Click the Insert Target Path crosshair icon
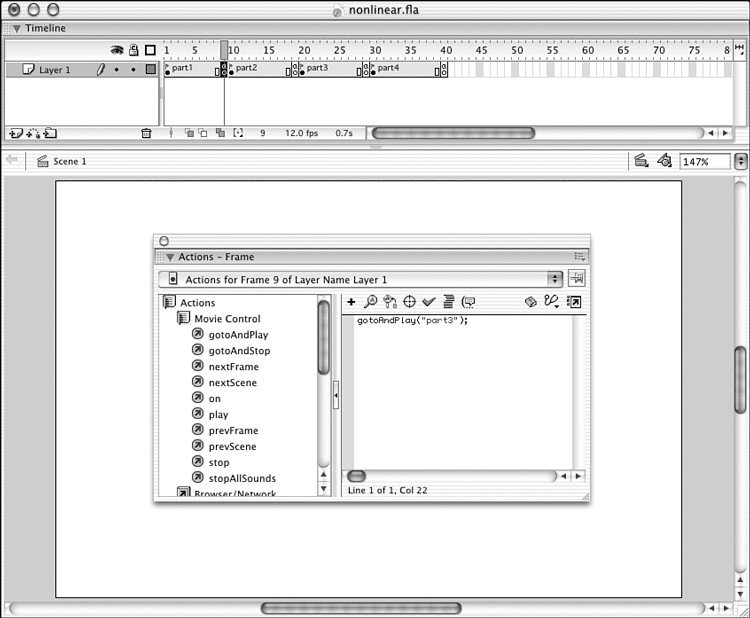 pos(409,301)
